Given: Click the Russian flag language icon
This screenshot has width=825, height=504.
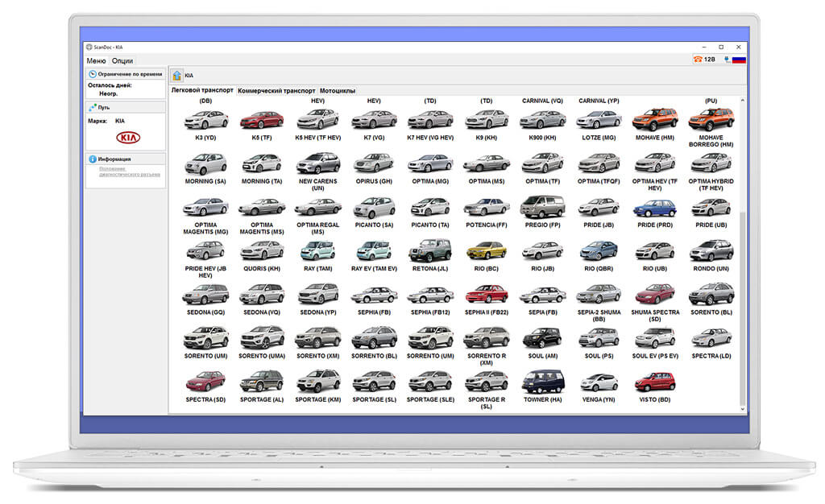Looking at the screenshot, I should (x=739, y=60).
